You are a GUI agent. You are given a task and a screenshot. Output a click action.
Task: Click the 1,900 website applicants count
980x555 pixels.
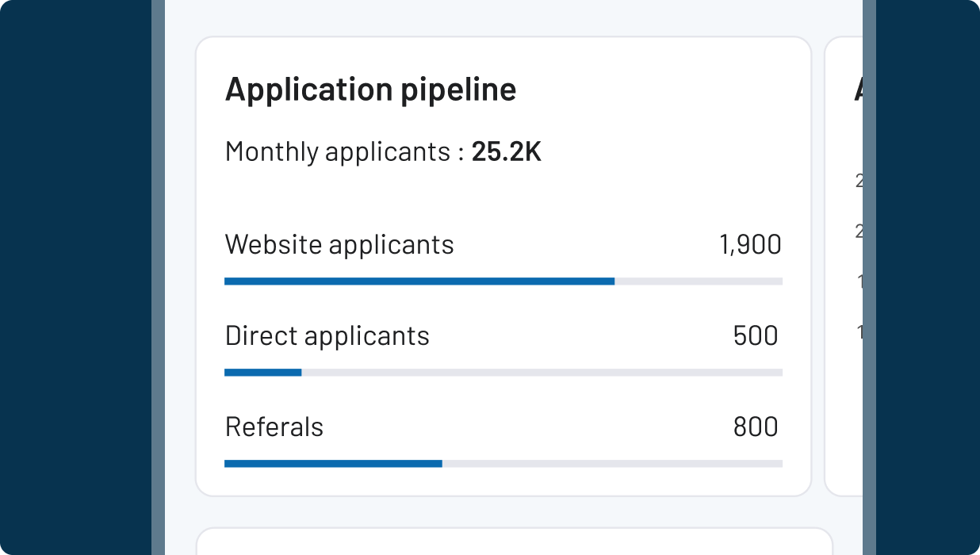coord(749,245)
